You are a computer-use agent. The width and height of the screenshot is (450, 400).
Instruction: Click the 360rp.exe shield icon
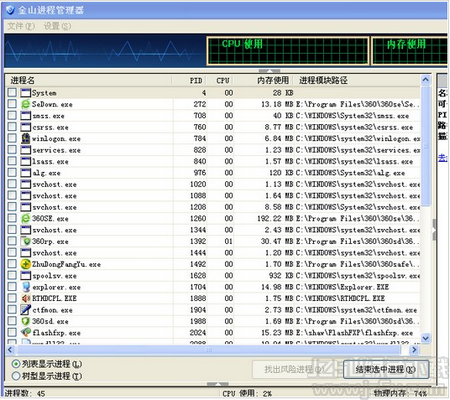[26, 241]
